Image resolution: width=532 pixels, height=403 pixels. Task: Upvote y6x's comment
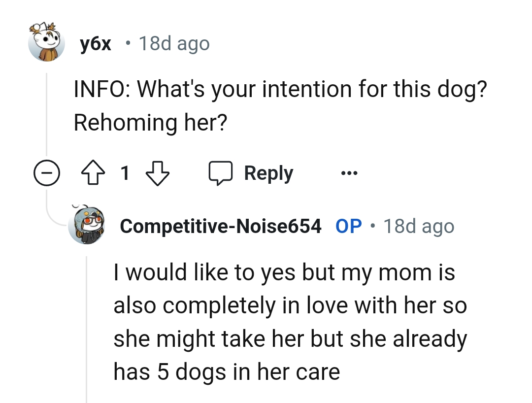tap(94, 173)
